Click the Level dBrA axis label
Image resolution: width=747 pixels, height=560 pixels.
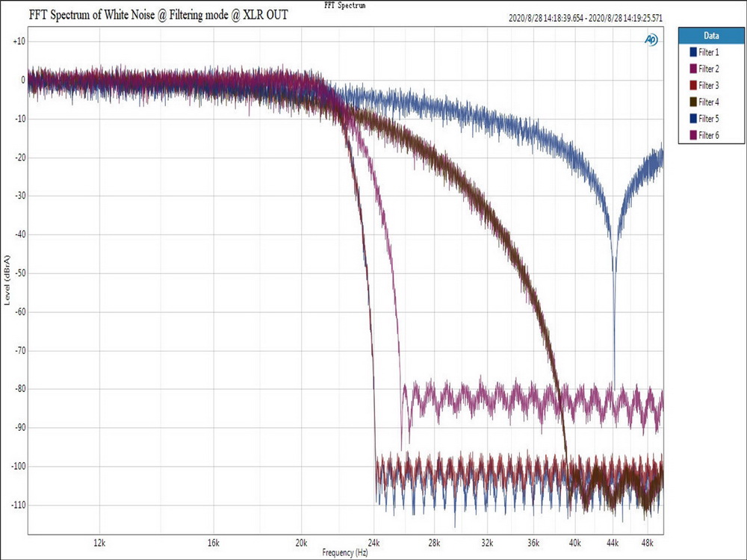(x=9, y=280)
